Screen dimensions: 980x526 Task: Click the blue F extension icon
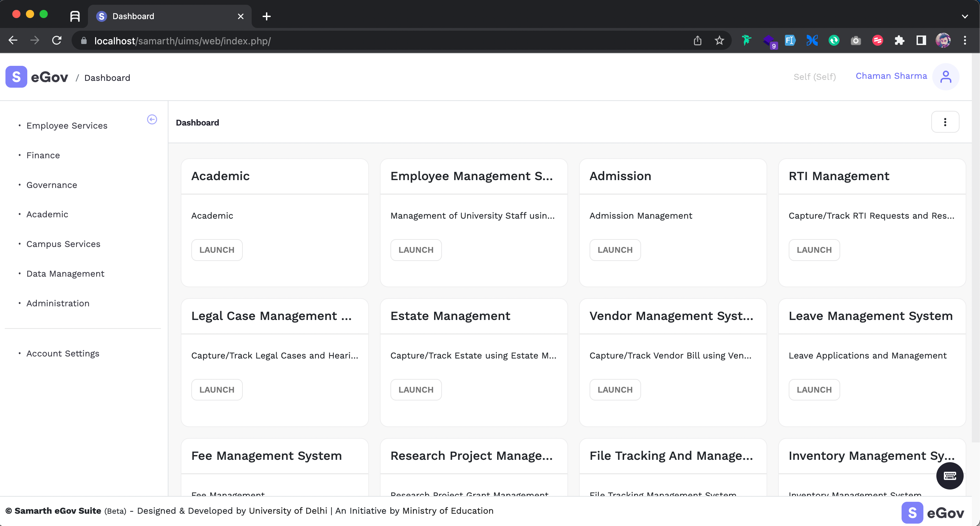790,40
